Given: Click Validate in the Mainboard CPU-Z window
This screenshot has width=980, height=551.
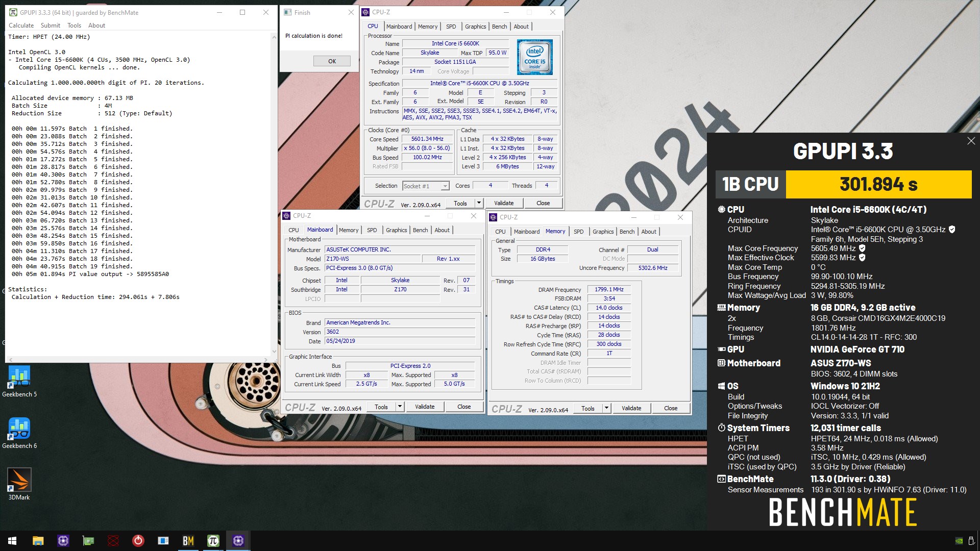Looking at the screenshot, I should 425,407.
